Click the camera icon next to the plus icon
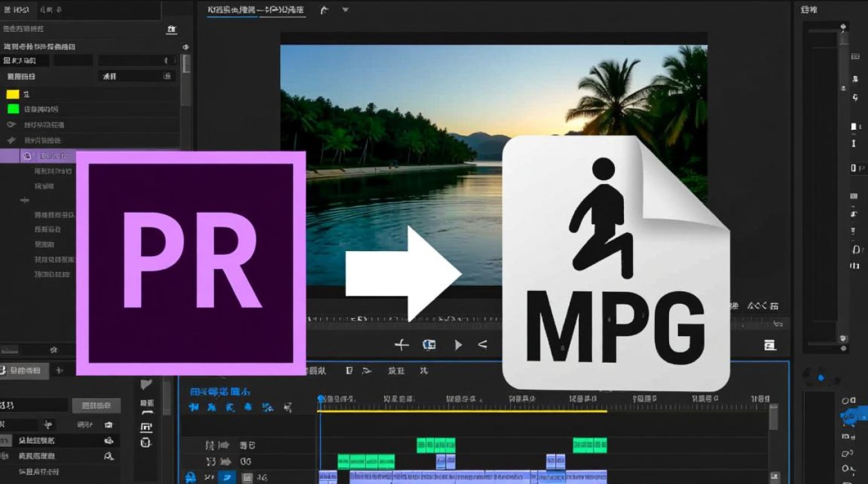This screenshot has width=868, height=484. (429, 345)
